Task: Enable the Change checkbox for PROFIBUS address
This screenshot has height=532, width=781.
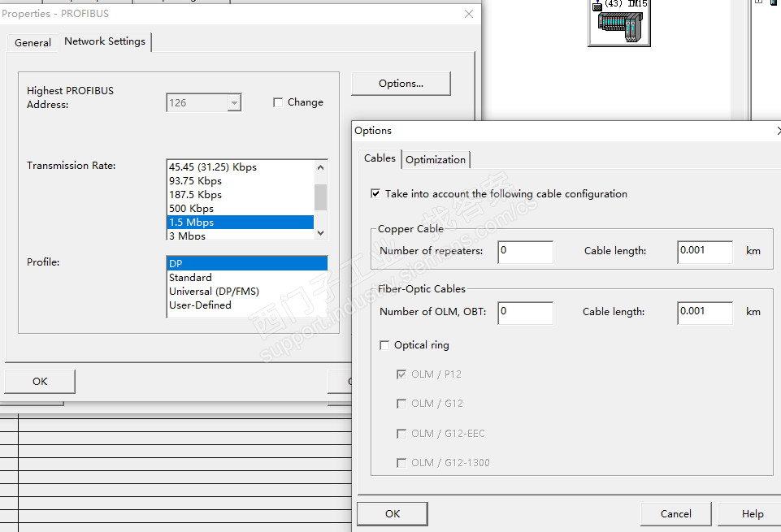Action: [x=278, y=102]
